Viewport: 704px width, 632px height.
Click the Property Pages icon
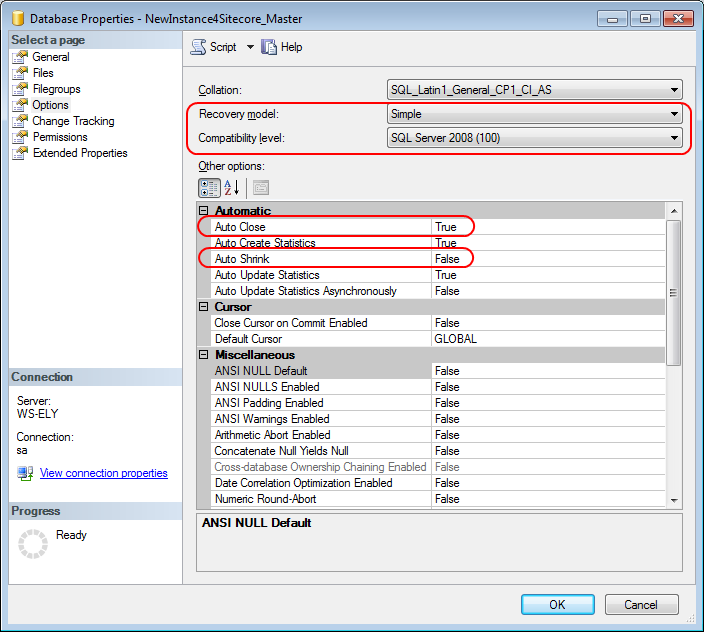(x=260, y=187)
